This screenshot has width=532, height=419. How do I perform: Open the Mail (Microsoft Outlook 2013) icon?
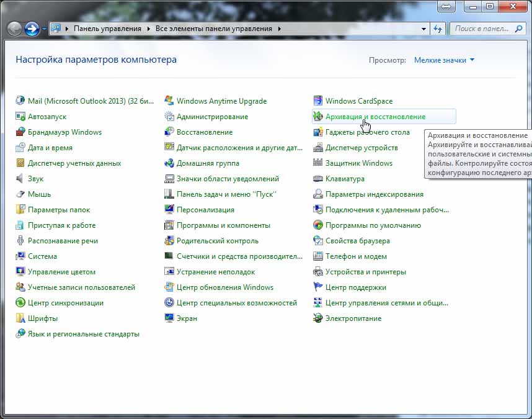pyautogui.click(x=20, y=101)
